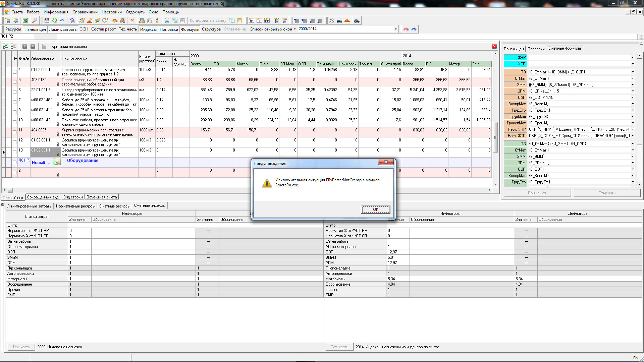Click the magnifier search icon
Image resolution: width=644 pixels, height=362 pixels.
(x=35, y=21)
